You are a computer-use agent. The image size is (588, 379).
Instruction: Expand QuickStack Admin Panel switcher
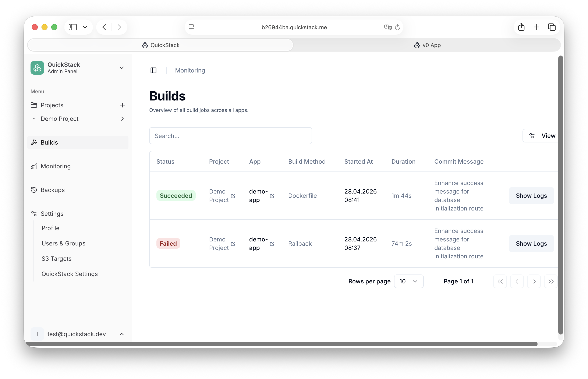[121, 68]
